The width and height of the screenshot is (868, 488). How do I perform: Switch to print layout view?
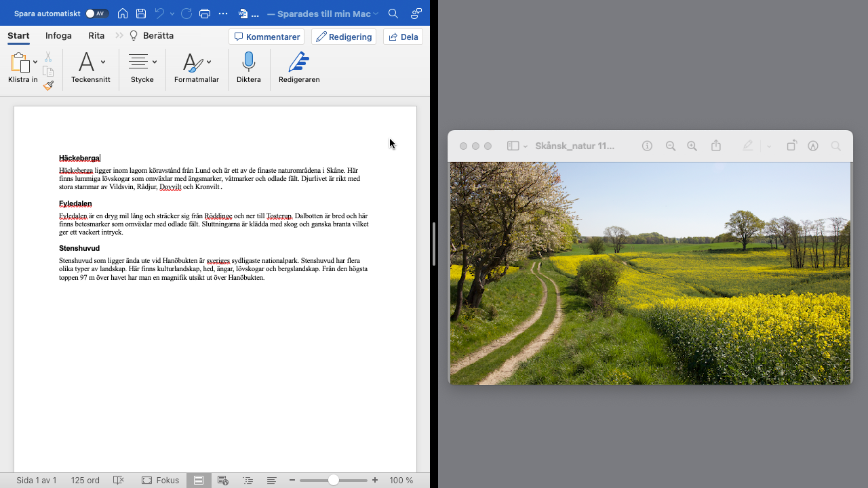tap(199, 480)
